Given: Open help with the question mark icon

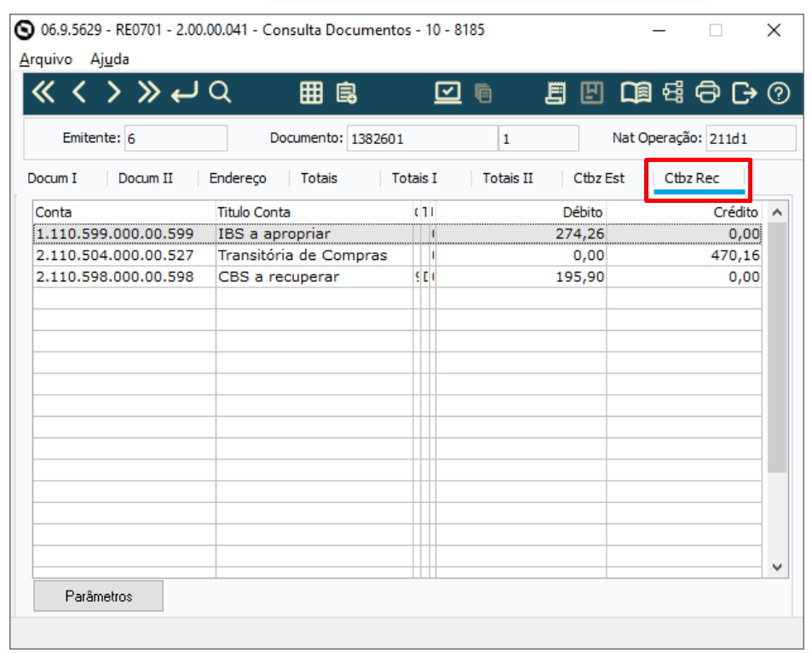Looking at the screenshot, I should click(778, 93).
